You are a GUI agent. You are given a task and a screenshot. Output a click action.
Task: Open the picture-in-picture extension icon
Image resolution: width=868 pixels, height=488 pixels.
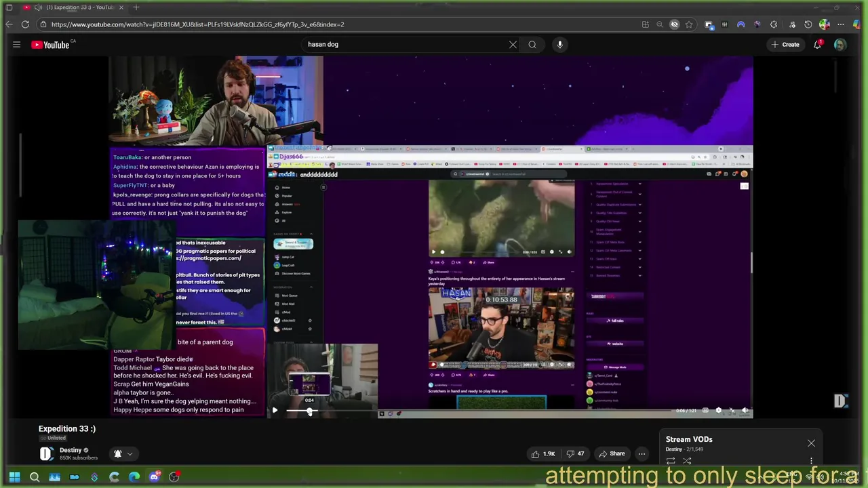click(709, 24)
